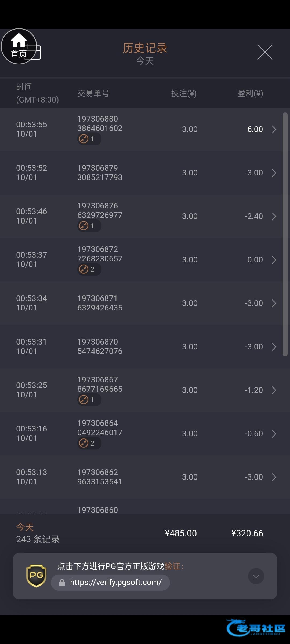Close the 历史记录 history panel
The image size is (290, 644).
[265, 52]
